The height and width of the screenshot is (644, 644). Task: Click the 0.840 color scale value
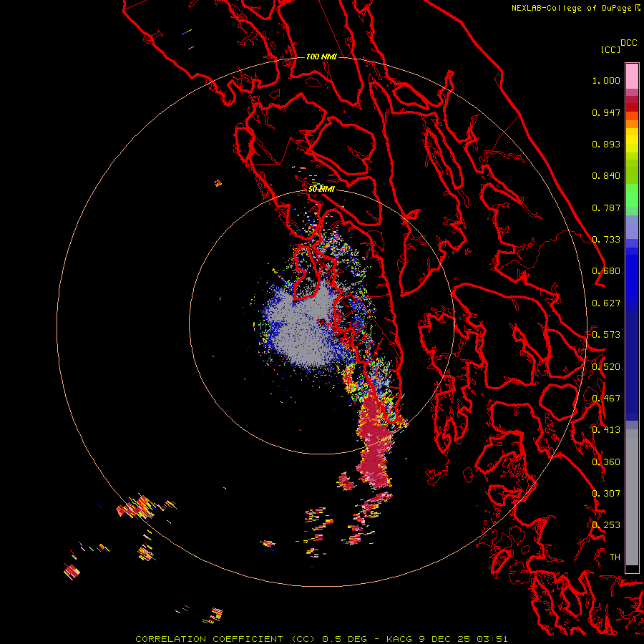(x=606, y=176)
